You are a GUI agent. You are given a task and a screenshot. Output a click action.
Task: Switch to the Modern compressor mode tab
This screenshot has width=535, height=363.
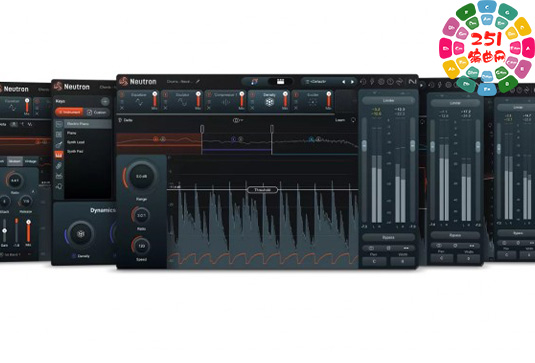coord(15,161)
